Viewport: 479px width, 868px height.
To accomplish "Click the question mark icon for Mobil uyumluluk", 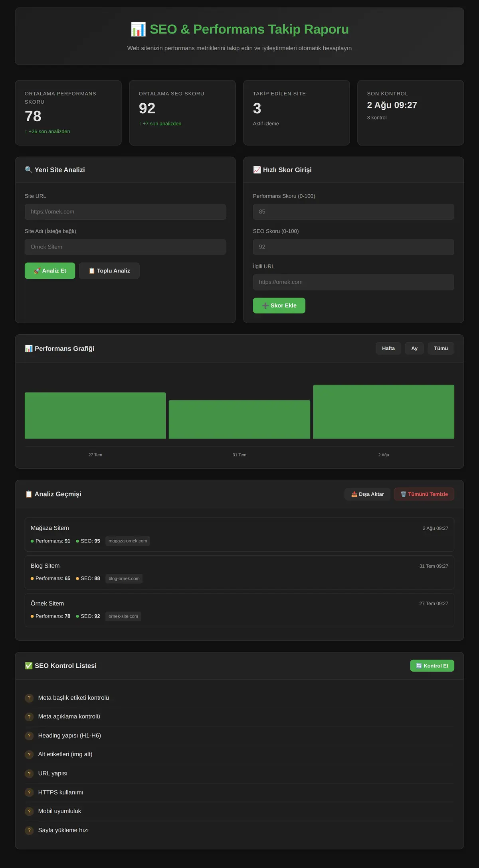I will pos(29,811).
